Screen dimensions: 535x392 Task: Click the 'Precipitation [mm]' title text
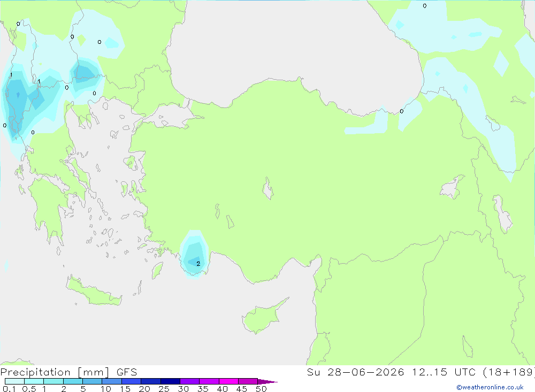coord(55,372)
